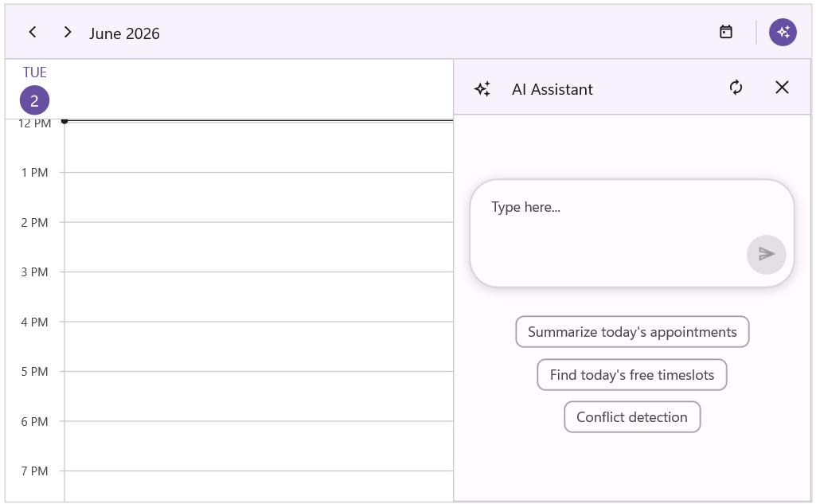Click the 7 PM time label
Viewport: 816px width, 504px height.
point(34,471)
